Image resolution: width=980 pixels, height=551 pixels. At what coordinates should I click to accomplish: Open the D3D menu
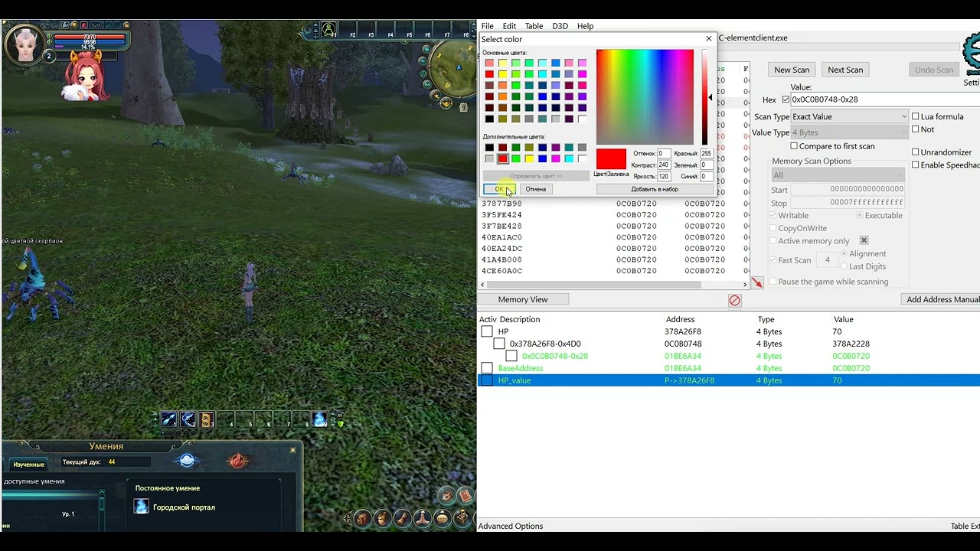(560, 26)
